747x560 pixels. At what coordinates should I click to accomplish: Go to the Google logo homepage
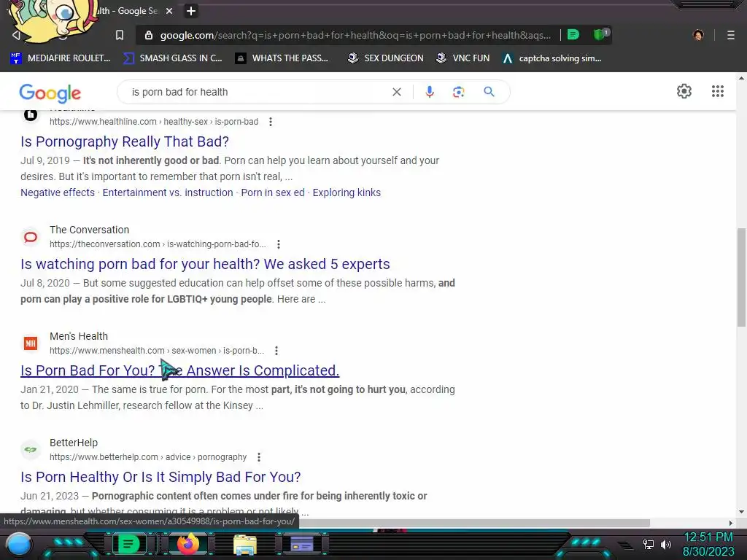(x=50, y=93)
